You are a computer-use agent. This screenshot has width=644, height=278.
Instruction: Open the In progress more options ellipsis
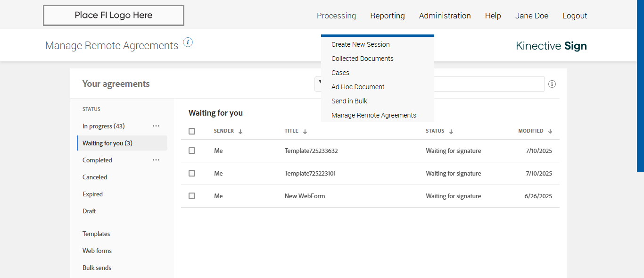click(156, 126)
